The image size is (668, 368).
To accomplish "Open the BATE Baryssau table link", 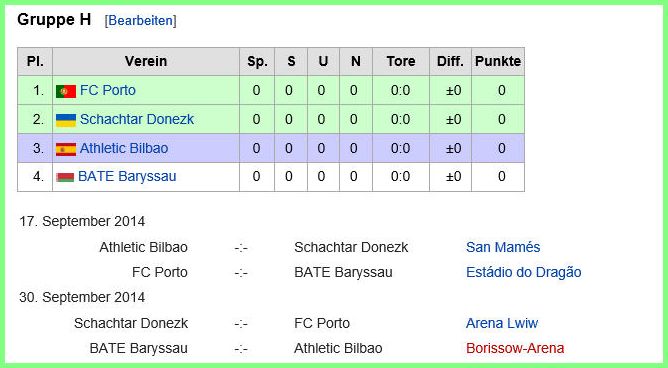I will 127,176.
